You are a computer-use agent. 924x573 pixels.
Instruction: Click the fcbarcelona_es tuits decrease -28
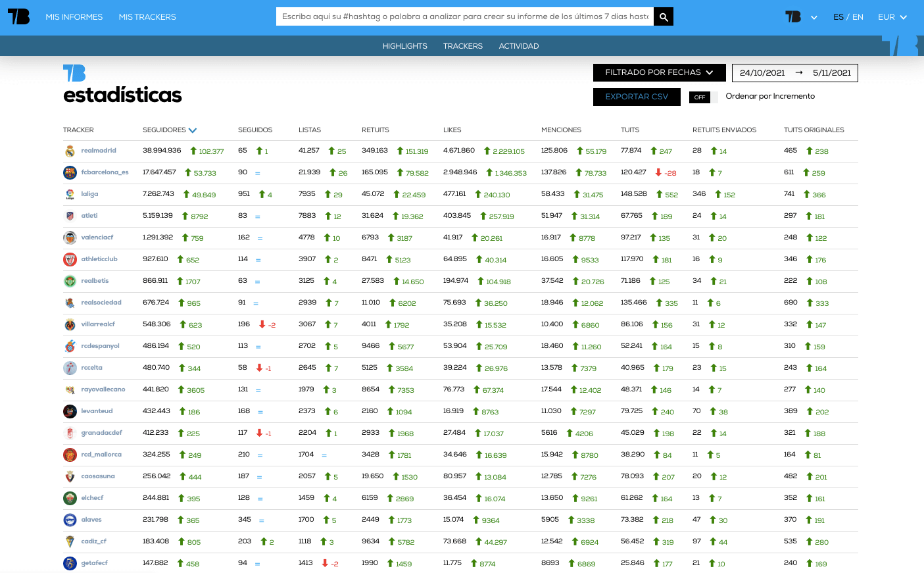(x=666, y=173)
